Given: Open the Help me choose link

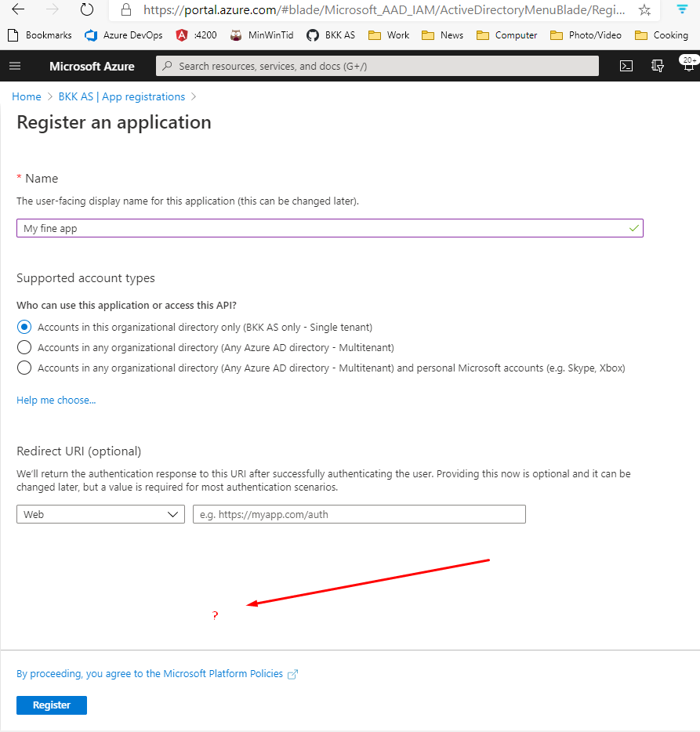Looking at the screenshot, I should [56, 400].
